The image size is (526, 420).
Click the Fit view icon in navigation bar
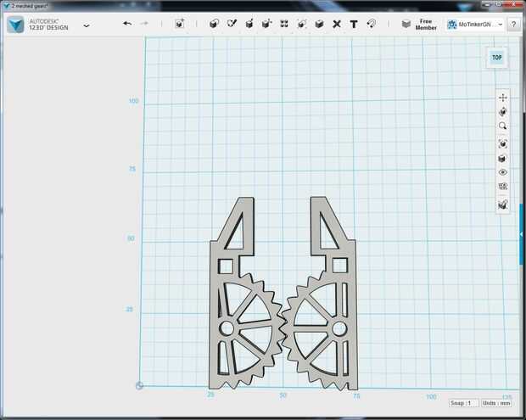(503, 143)
